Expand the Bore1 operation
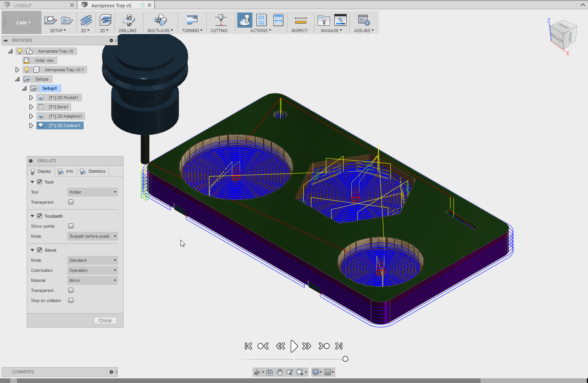The width and height of the screenshot is (588, 383). point(31,107)
